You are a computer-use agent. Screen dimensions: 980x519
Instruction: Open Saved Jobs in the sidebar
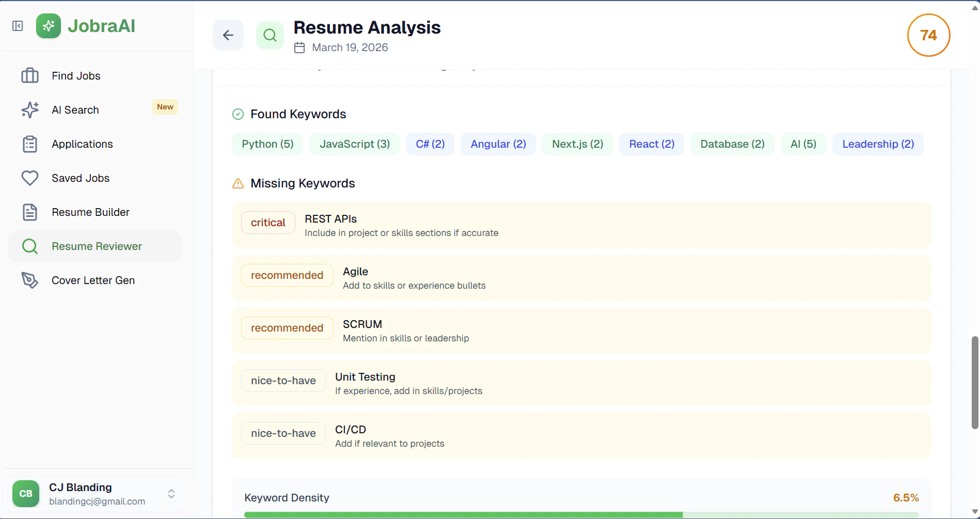94,178
